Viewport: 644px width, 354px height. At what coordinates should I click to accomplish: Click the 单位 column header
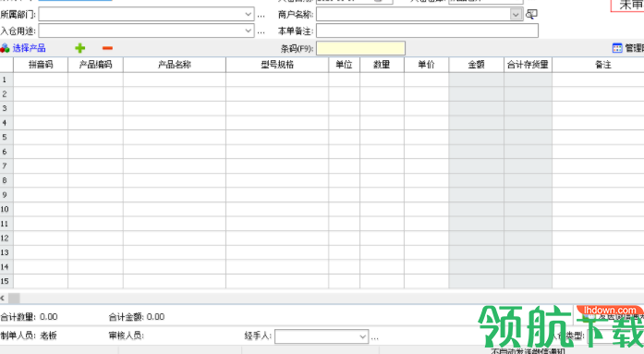(345, 65)
